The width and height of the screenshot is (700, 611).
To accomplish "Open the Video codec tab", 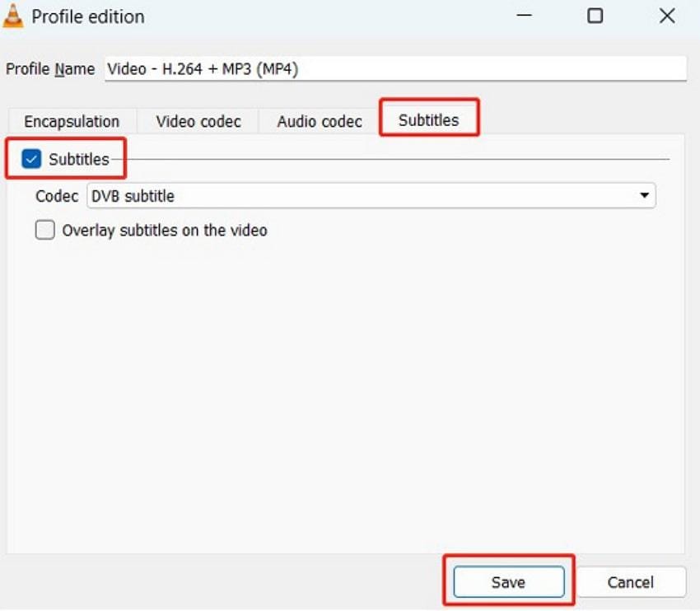I will point(196,121).
